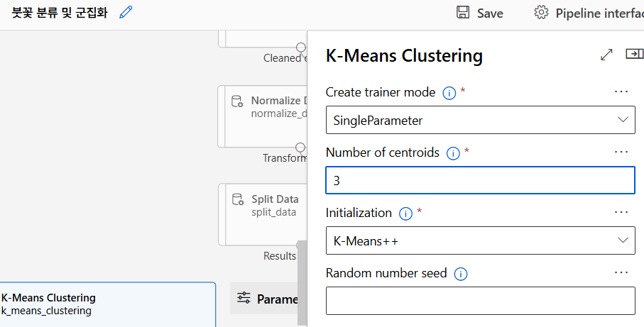Image resolution: width=644 pixels, height=327 pixels.
Task: Click the Number of centroids input field
Action: tap(480, 180)
